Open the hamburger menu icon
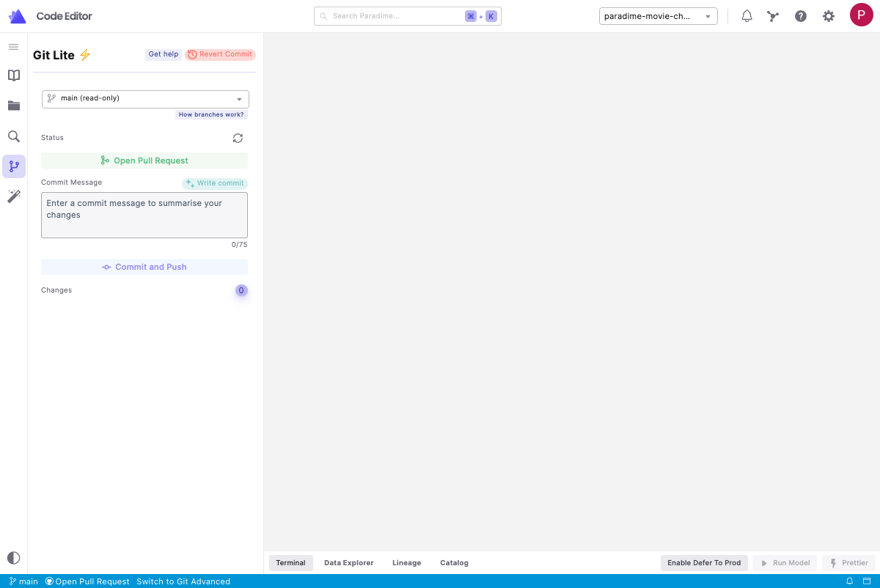Screen dimensions: 880x588 pos(13,47)
